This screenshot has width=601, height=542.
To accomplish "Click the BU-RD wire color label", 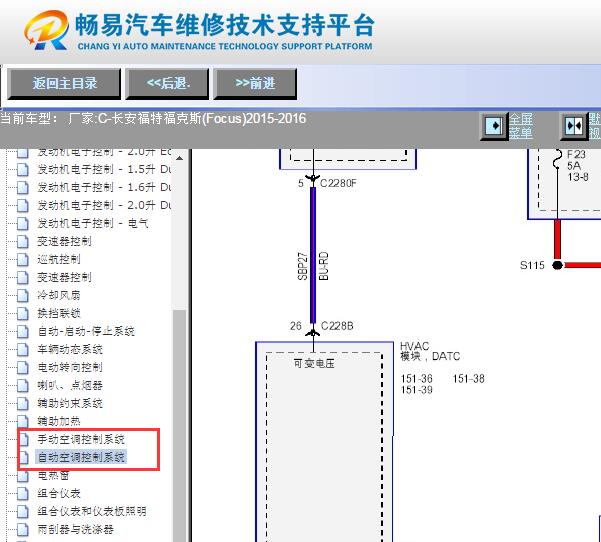I will pos(323,266).
